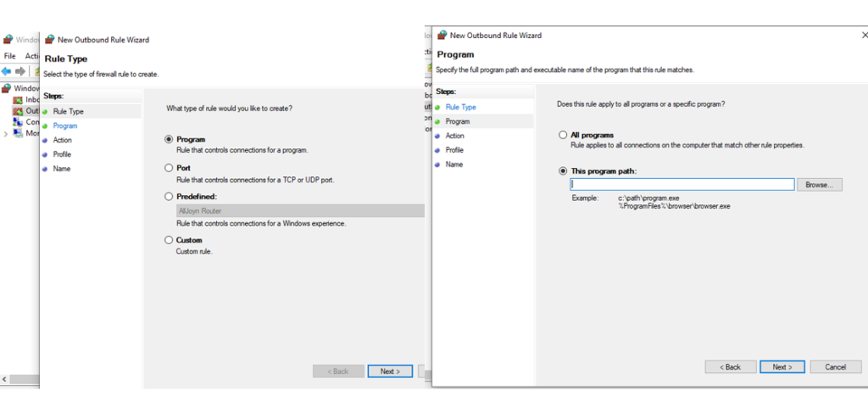
Task: Open the Action menu
Action: [32, 56]
